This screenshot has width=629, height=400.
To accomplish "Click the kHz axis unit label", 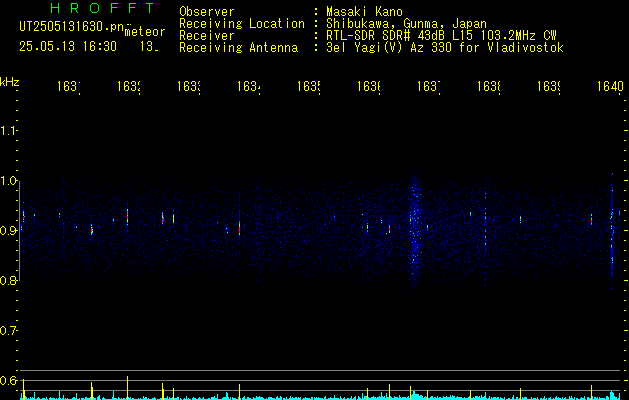I will [x=10, y=82].
